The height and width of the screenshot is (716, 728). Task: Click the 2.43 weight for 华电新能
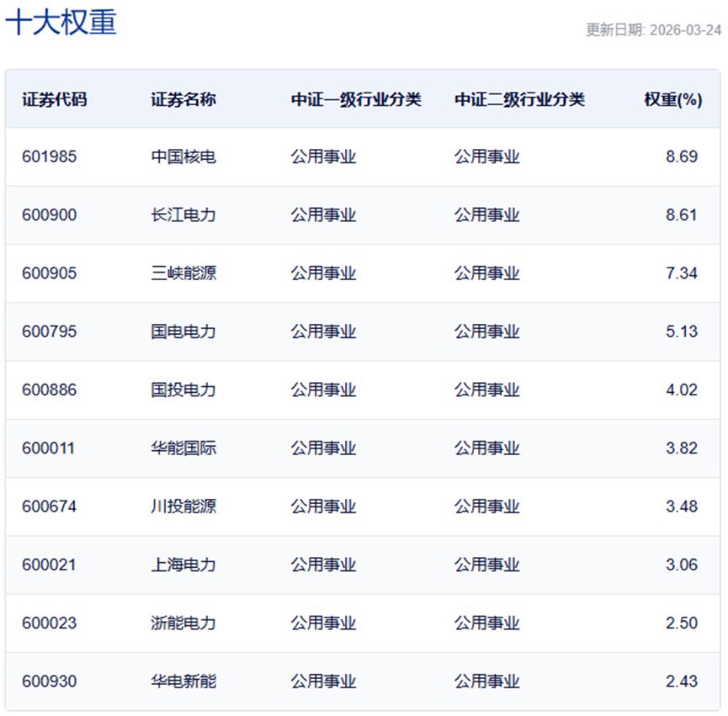(x=681, y=682)
